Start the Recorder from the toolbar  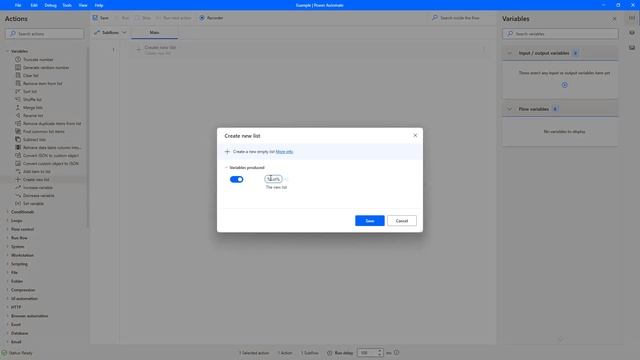point(211,18)
